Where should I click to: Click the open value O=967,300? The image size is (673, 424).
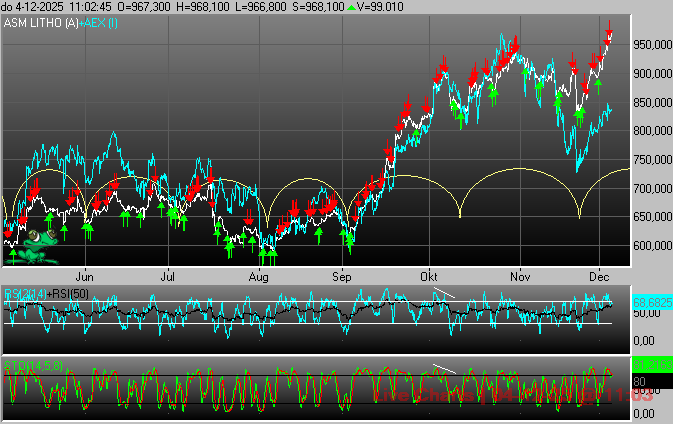144,7
